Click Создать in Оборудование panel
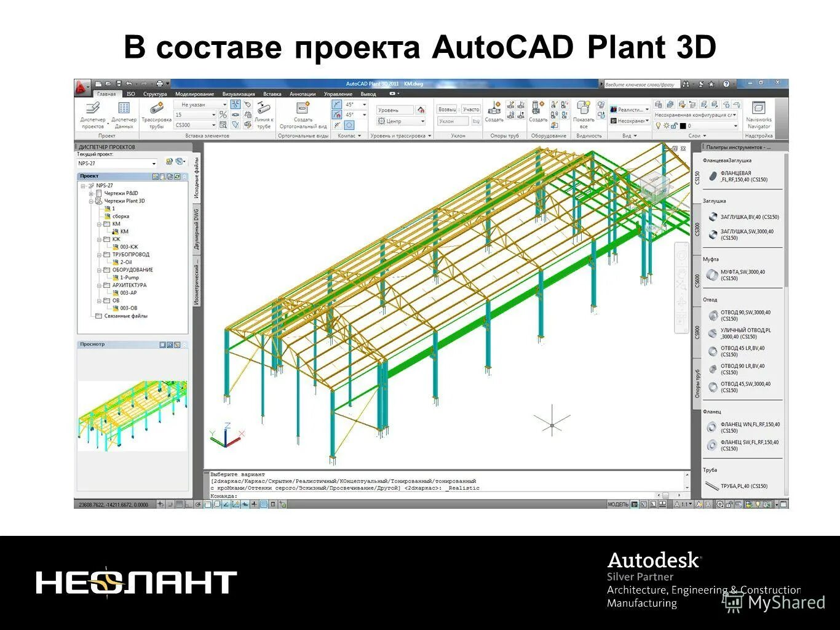The image size is (840, 630). coord(538,112)
